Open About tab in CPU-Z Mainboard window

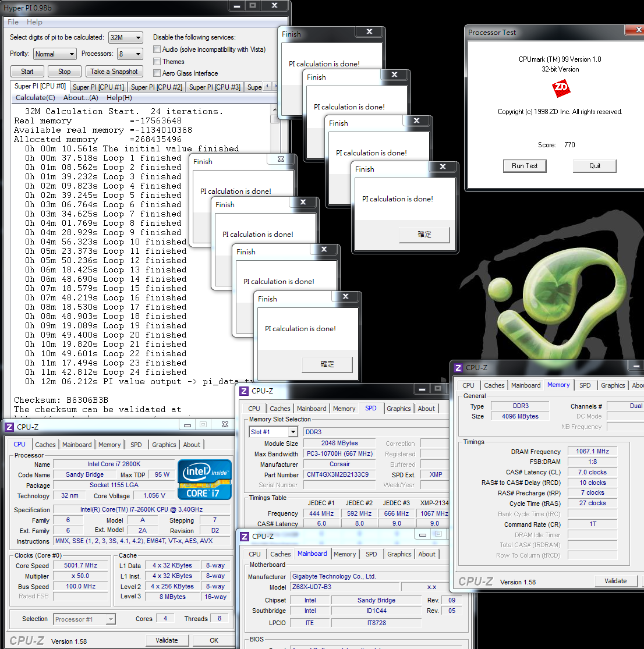click(427, 554)
